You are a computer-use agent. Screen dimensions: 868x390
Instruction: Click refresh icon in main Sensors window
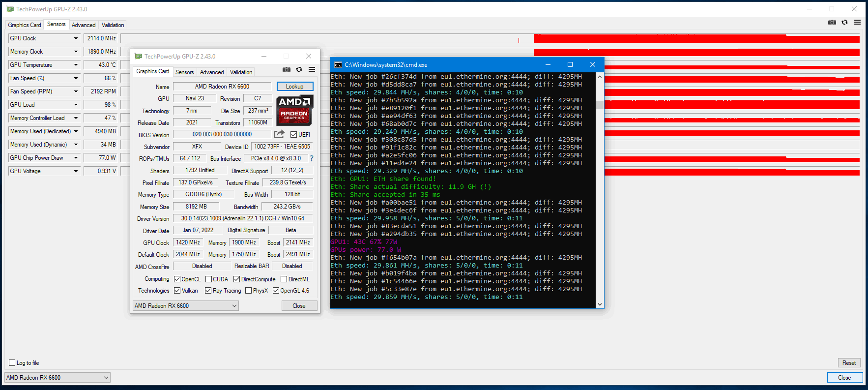pos(844,22)
